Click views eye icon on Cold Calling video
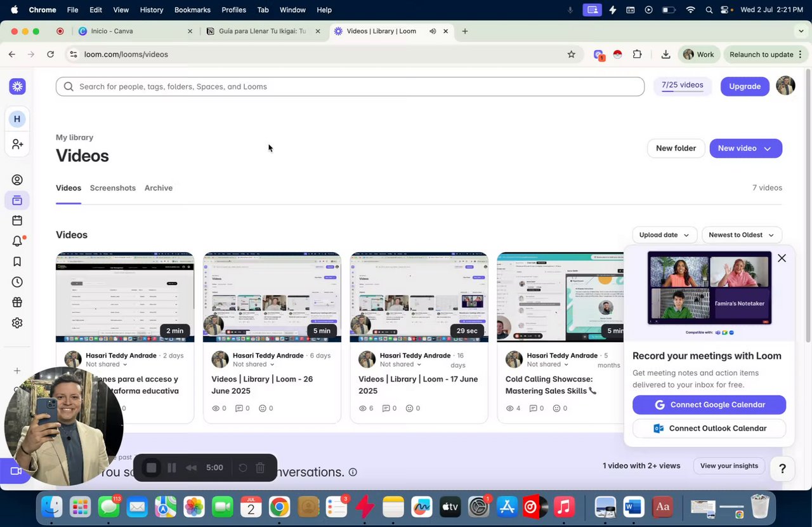 510,408
